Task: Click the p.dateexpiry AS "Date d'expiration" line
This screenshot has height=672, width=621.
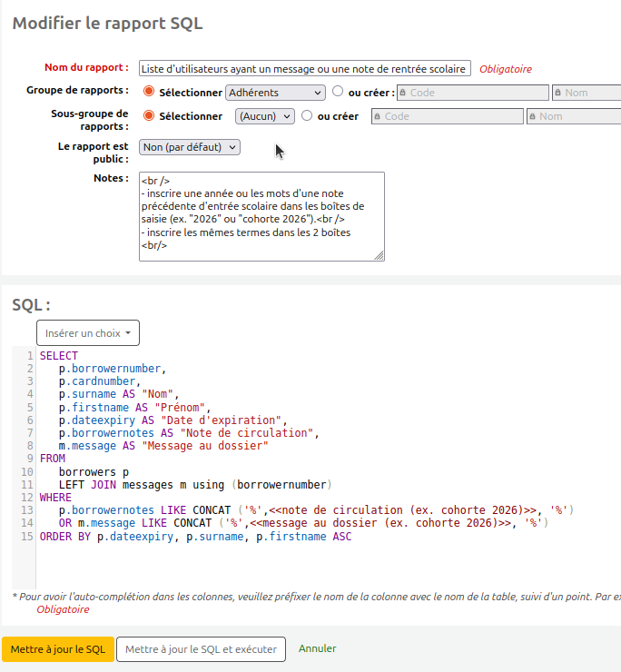Action: coord(172,420)
